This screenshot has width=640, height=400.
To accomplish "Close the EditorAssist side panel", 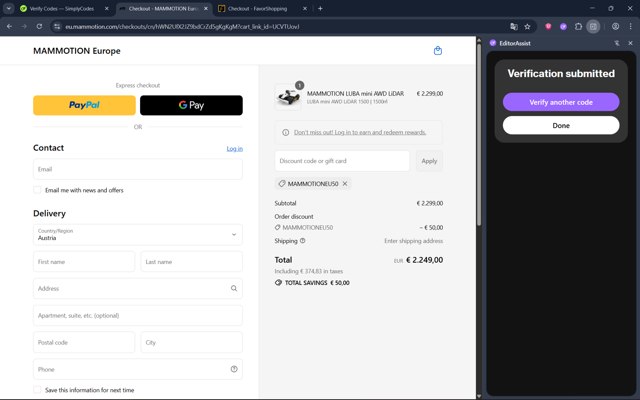I will (x=630, y=43).
